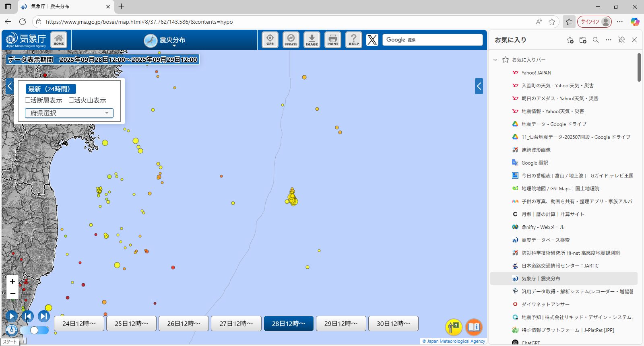Collapse the お気に入りバー folder
Image resolution: width=644 pixels, height=346 pixels.
pos(495,60)
